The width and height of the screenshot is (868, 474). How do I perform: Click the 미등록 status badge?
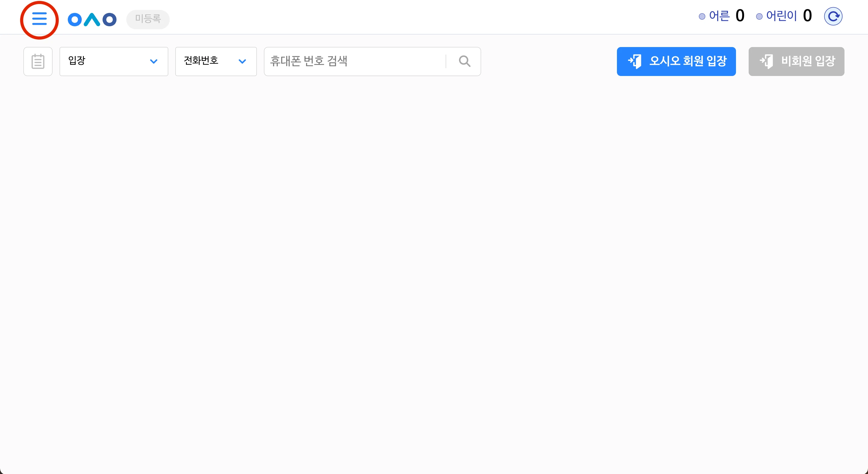[148, 19]
